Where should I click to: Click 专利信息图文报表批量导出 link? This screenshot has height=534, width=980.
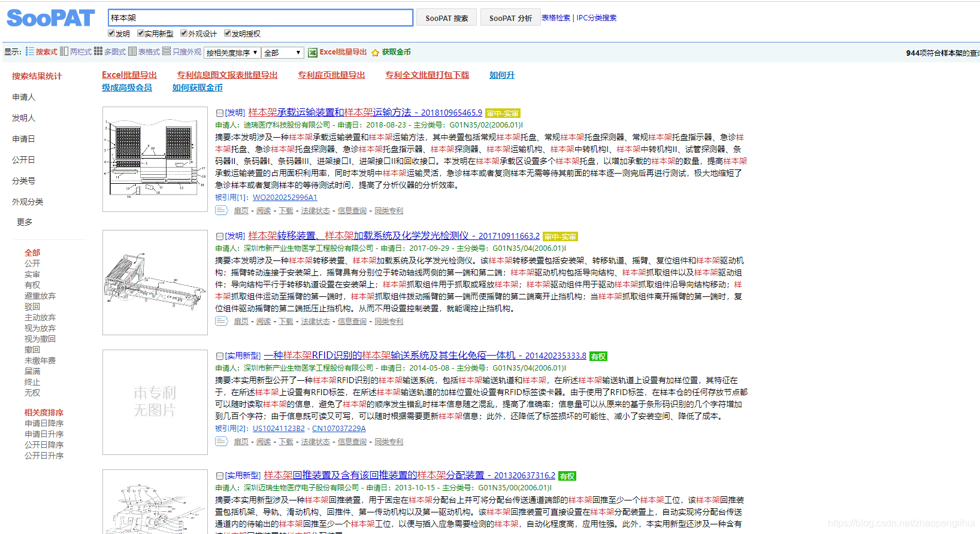pyautogui.click(x=227, y=75)
